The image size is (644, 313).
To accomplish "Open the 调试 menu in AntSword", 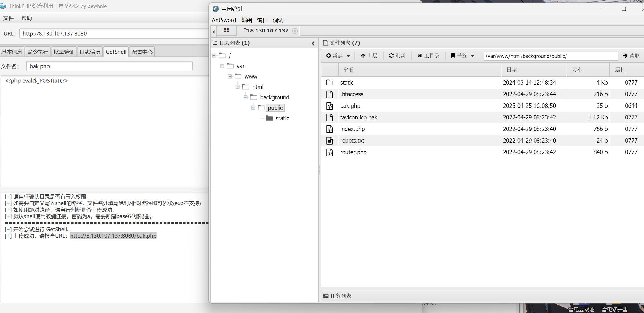I will pos(278,20).
